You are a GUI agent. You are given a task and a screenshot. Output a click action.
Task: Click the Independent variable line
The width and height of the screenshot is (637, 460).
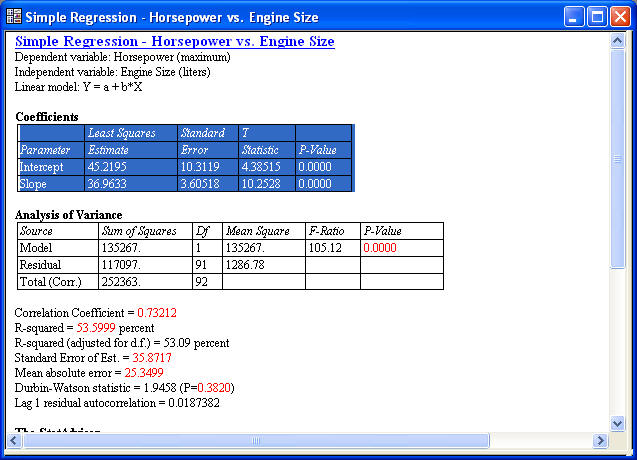click(113, 72)
